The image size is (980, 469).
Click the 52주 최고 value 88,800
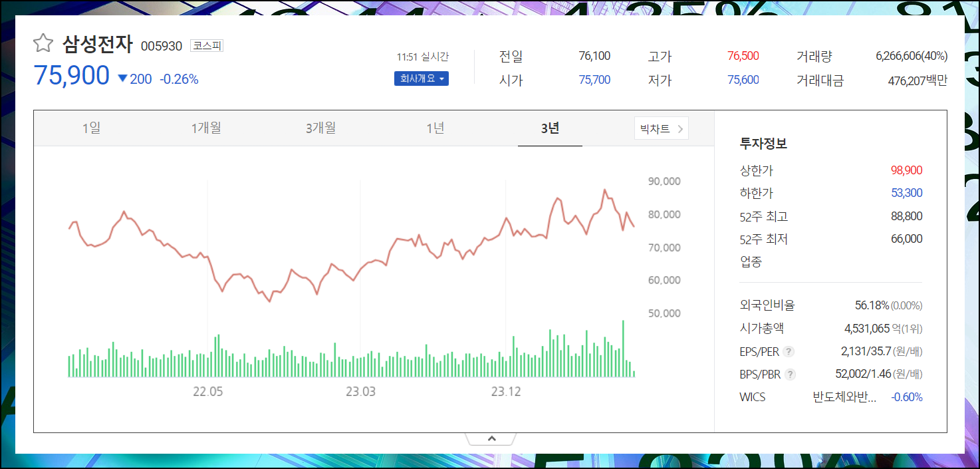pos(907,216)
